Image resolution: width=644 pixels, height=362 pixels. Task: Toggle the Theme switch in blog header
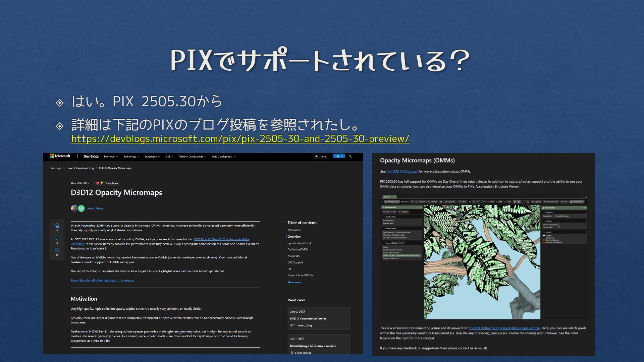click(320, 157)
